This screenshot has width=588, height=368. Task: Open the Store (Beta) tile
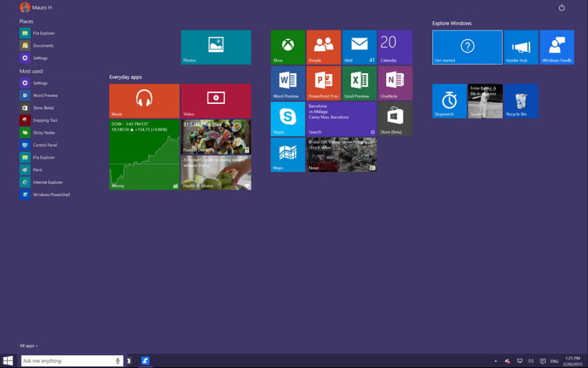pos(395,119)
